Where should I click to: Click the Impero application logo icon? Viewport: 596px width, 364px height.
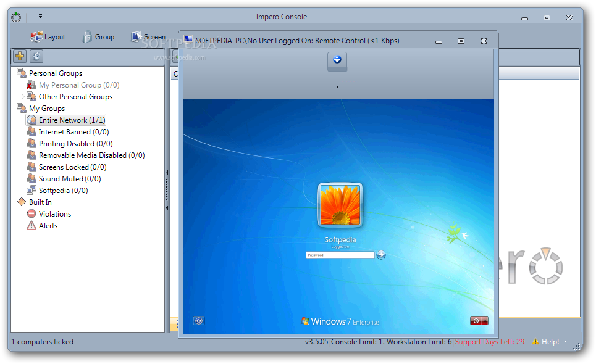click(16, 17)
